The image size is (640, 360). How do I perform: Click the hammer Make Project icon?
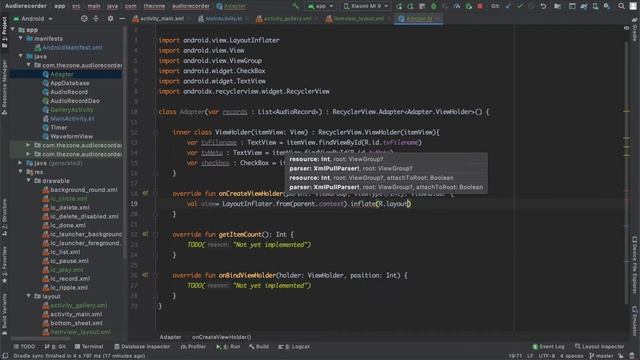296,6
